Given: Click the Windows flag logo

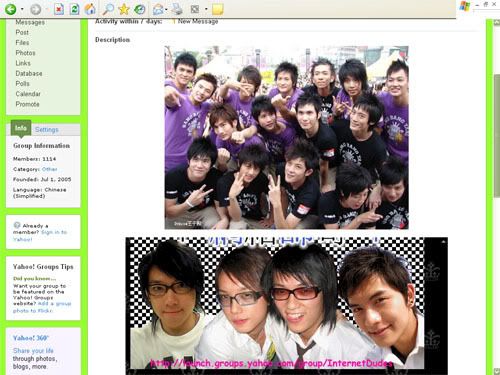Looking at the screenshot, I should point(465,6).
